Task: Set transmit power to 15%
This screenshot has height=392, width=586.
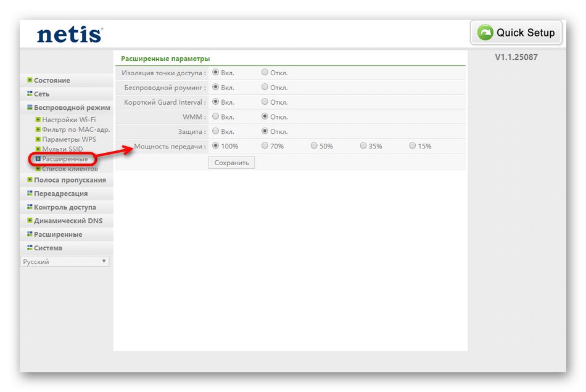Action: tap(413, 145)
